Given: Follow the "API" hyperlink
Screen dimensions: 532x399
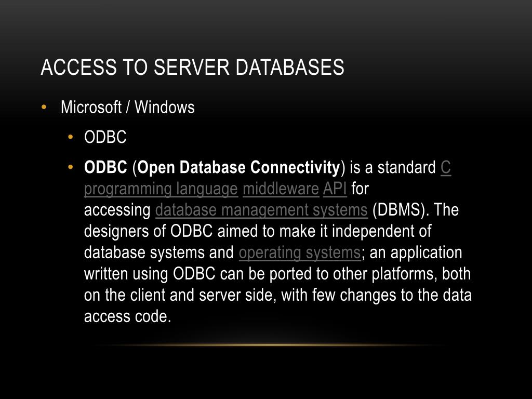Looking at the screenshot, I should tap(335, 189).
